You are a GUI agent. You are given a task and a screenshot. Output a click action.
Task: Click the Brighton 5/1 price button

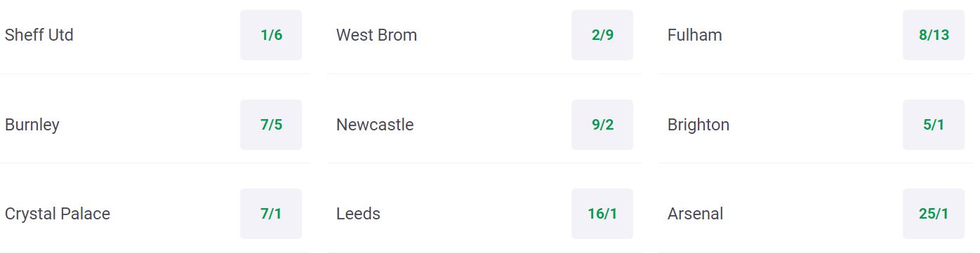tap(934, 125)
